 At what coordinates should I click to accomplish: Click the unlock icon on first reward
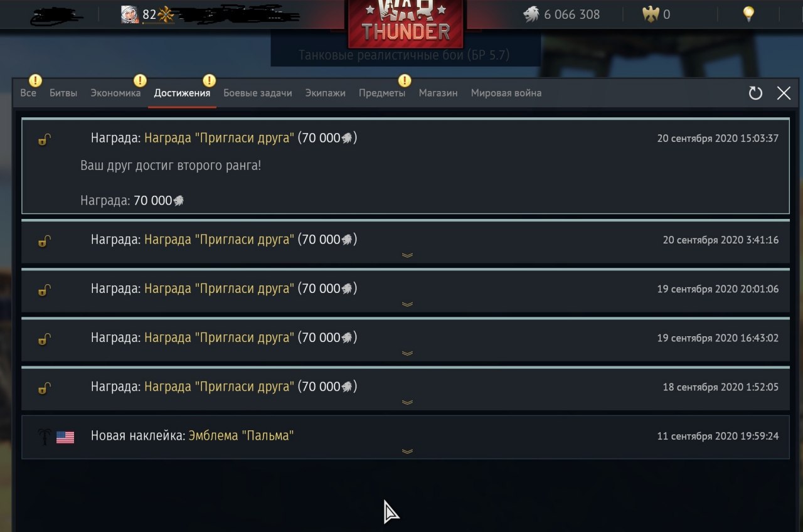pyautogui.click(x=44, y=139)
